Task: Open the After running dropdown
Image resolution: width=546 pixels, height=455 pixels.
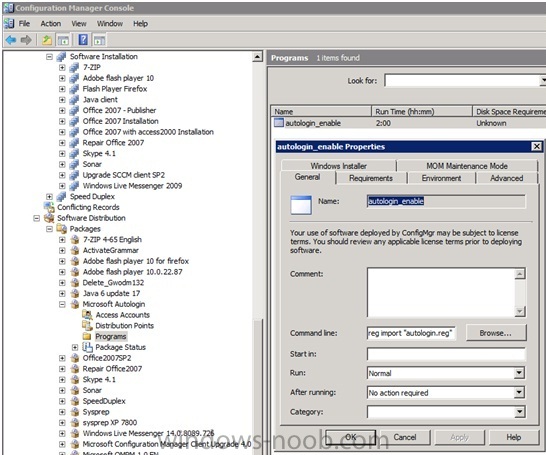Action: (519, 393)
